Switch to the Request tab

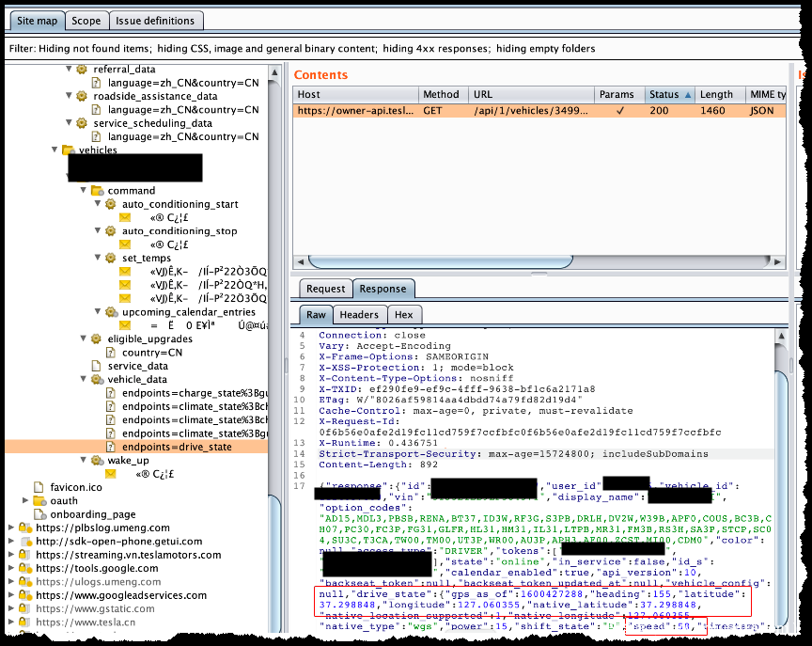pos(325,290)
